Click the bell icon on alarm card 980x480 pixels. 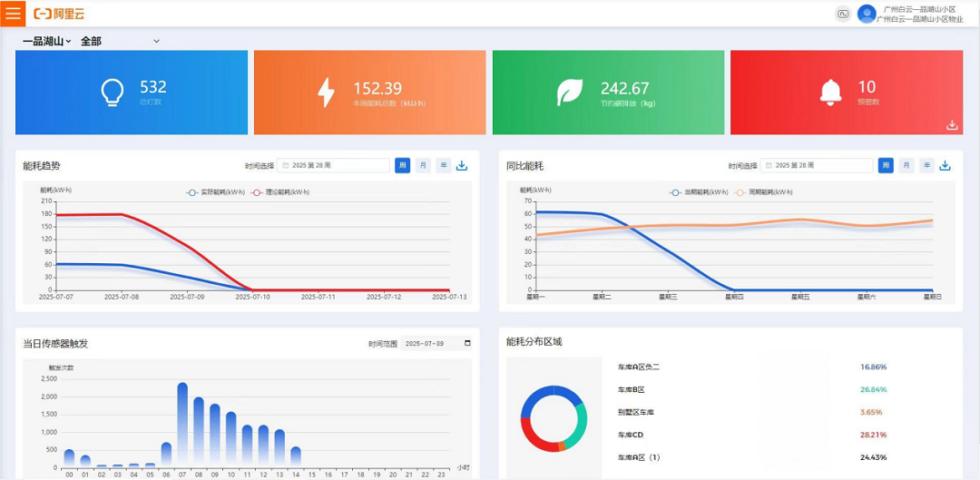(830, 92)
